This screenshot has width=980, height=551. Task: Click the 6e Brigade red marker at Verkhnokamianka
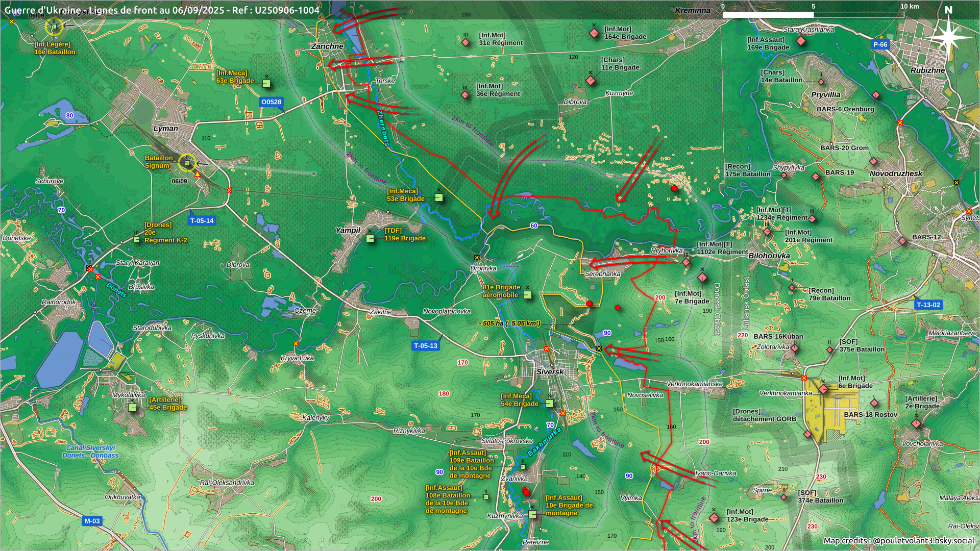click(x=823, y=389)
